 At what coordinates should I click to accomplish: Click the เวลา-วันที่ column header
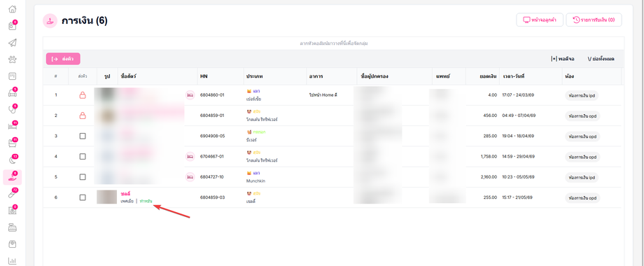[513, 76]
